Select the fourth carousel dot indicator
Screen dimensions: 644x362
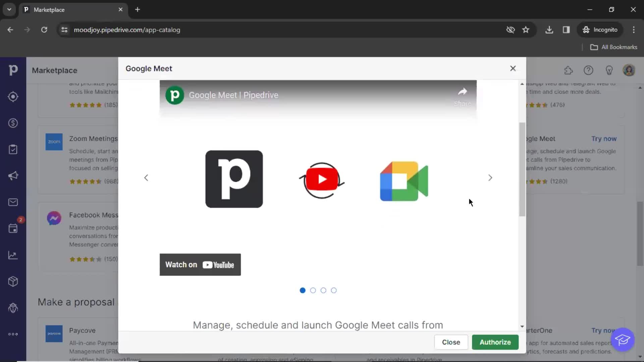tap(333, 290)
